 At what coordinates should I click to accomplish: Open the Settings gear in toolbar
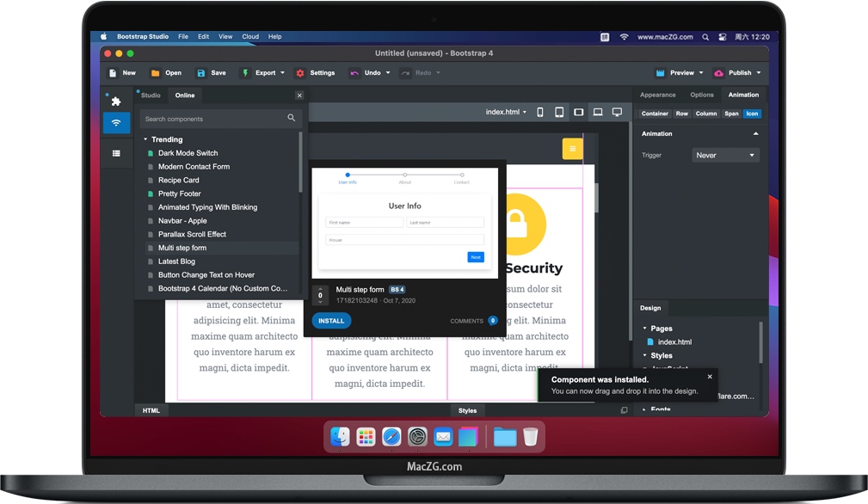pos(315,73)
